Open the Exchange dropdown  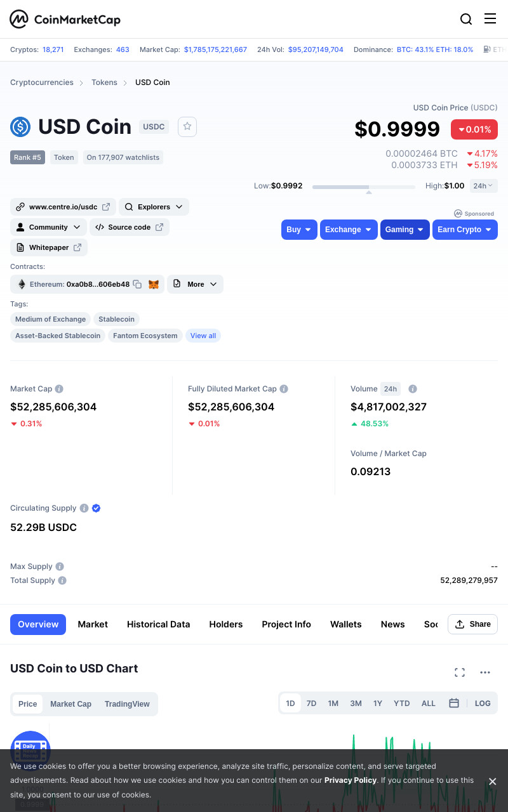point(349,230)
